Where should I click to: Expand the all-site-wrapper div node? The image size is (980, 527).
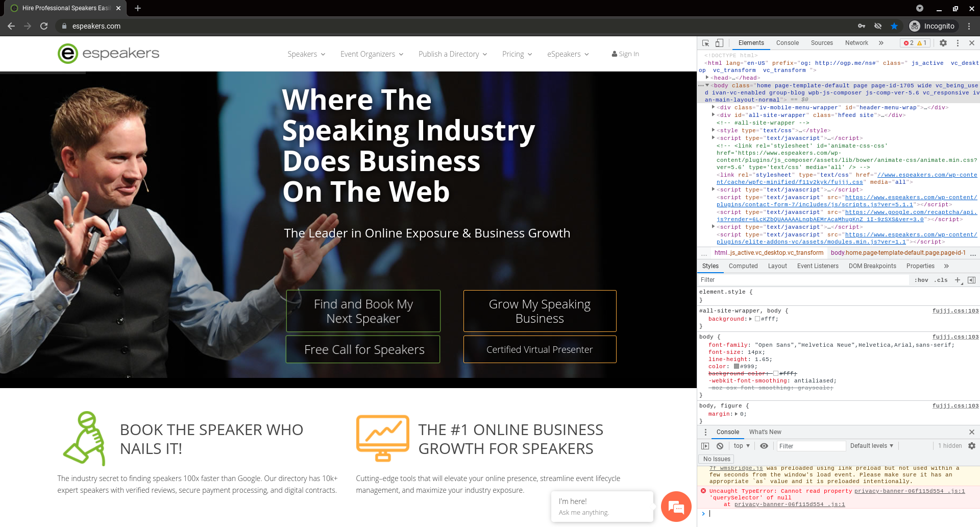click(713, 115)
